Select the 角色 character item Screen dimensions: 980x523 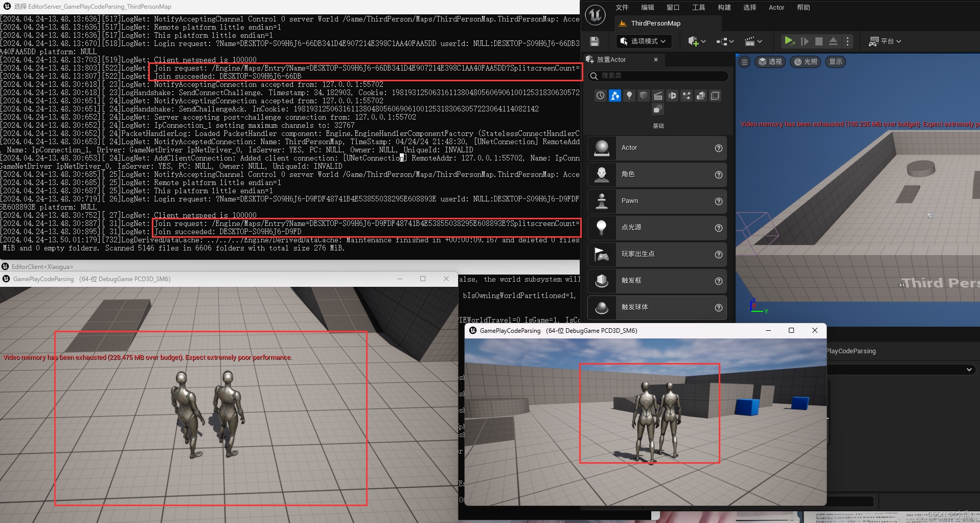click(657, 175)
